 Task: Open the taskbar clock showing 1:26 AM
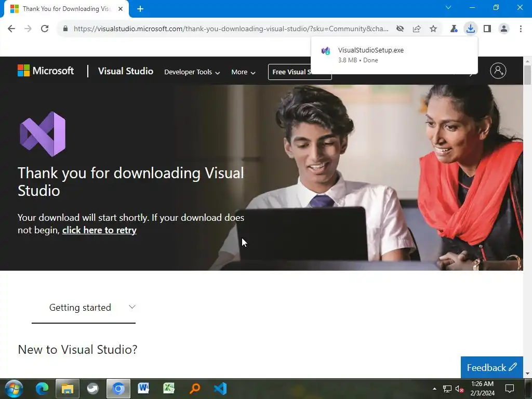[x=483, y=389]
